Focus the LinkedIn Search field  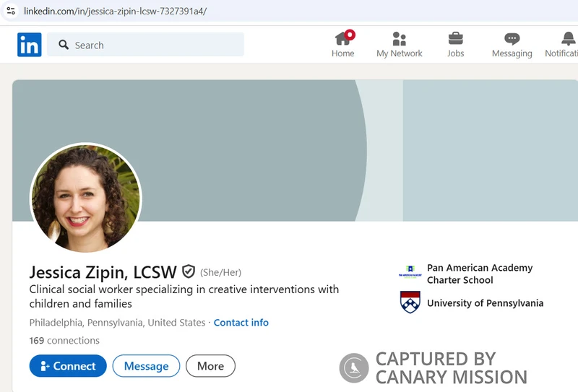(x=145, y=45)
